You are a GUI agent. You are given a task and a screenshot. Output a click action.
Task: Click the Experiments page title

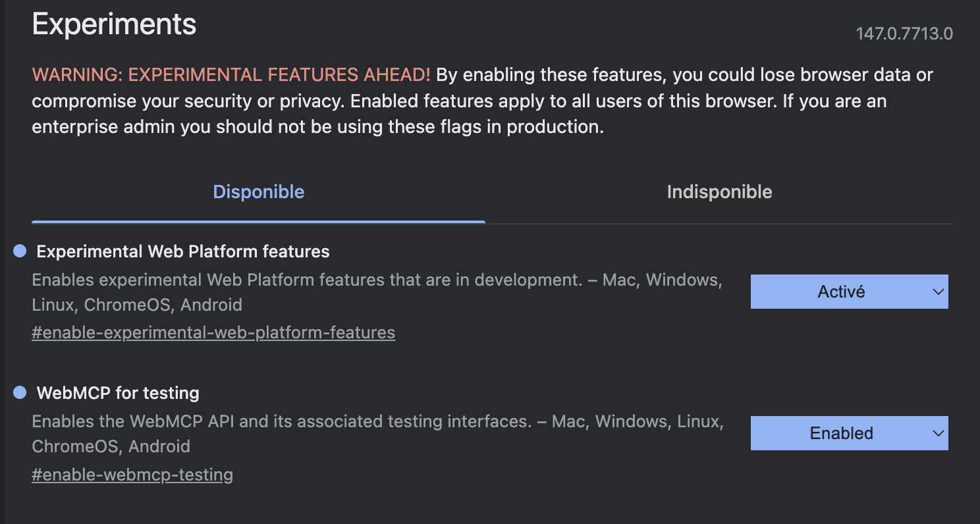(113, 24)
